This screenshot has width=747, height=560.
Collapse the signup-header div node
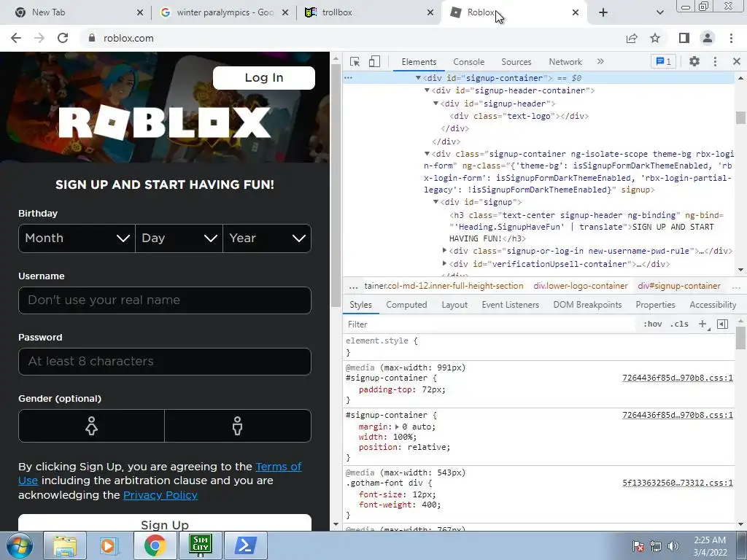pos(436,104)
